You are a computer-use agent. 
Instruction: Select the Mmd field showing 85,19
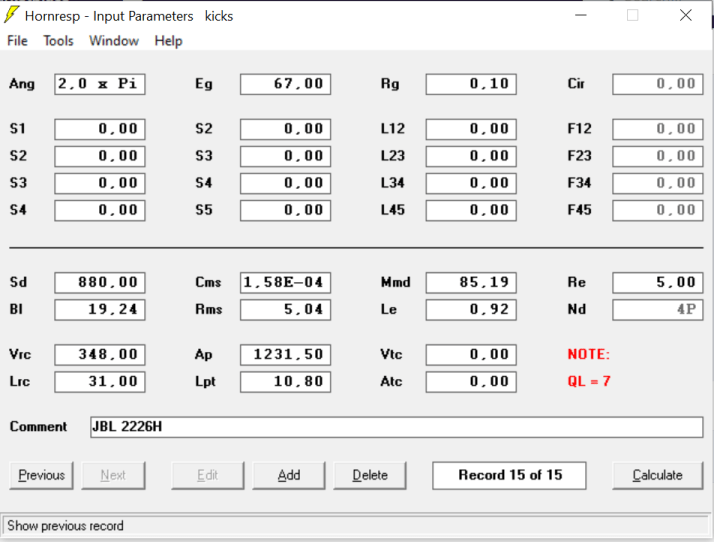click(471, 283)
